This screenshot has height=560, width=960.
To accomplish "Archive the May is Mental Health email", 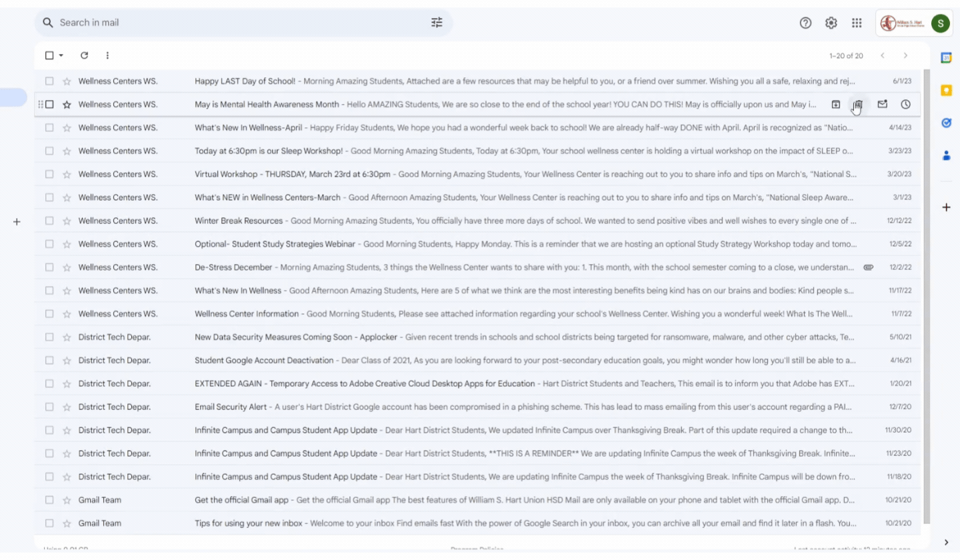I will pyautogui.click(x=835, y=104).
